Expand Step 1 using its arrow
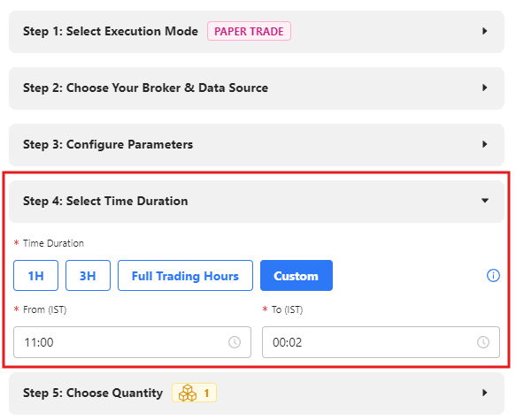516x420 pixels. pos(484,31)
